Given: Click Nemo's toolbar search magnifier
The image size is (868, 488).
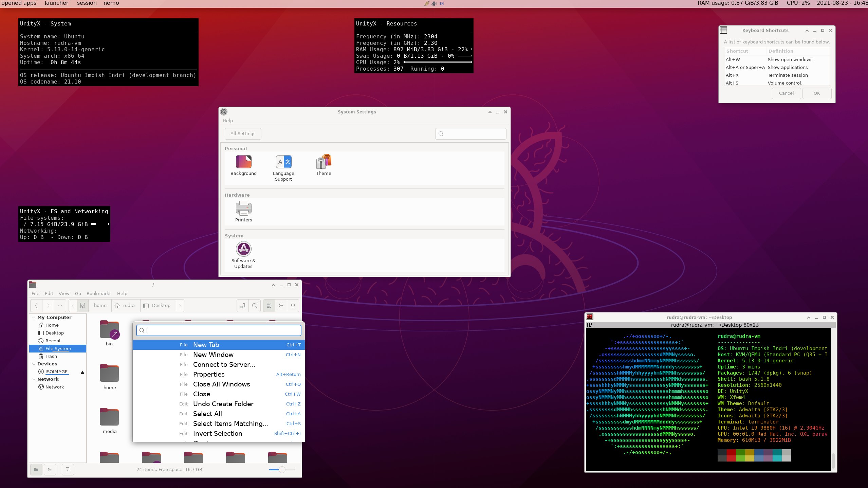Looking at the screenshot, I should pyautogui.click(x=255, y=306).
